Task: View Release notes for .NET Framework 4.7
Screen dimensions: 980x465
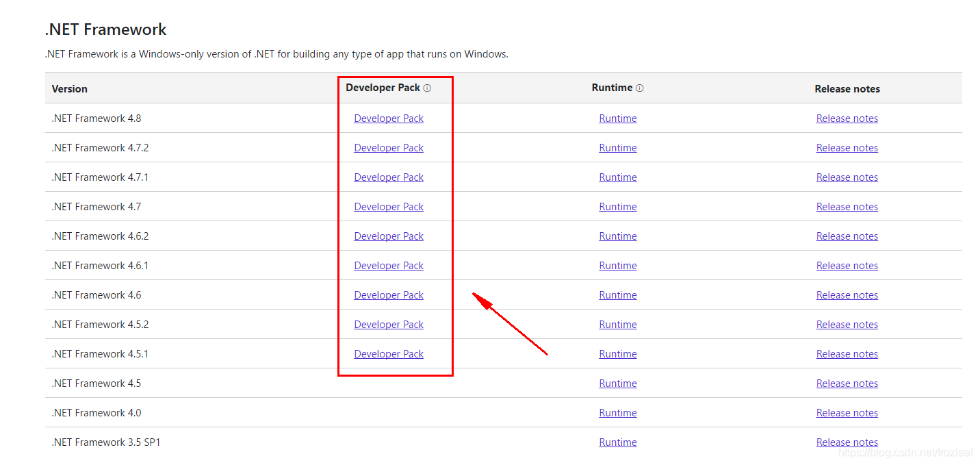Action: [x=847, y=207]
